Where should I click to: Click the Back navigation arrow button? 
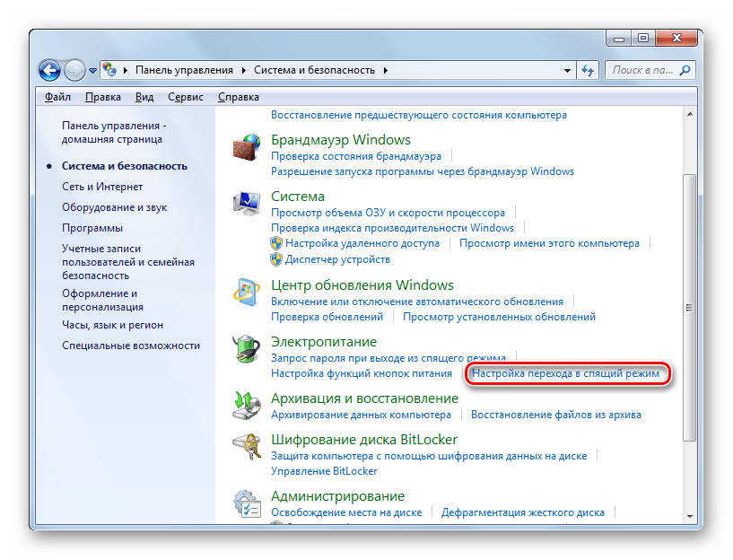point(50,69)
